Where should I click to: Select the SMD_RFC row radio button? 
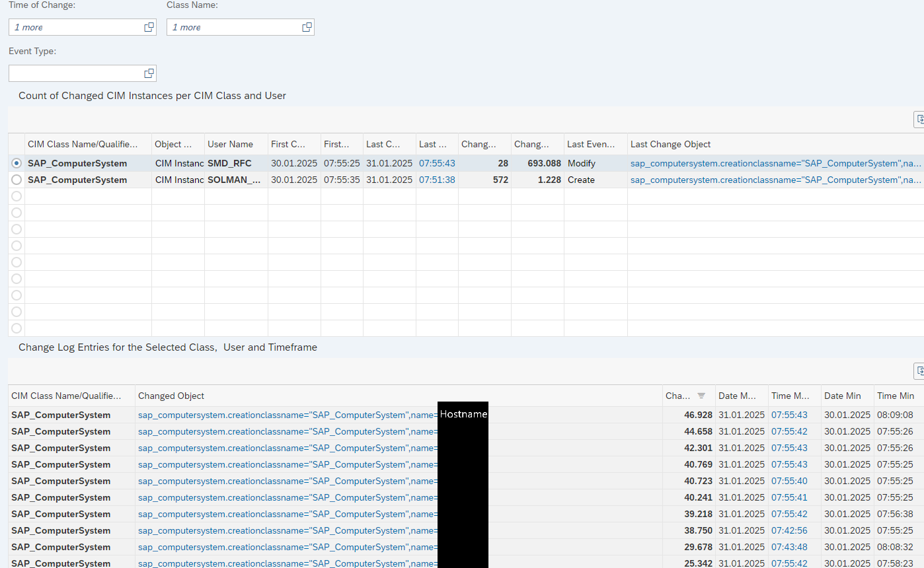point(17,163)
